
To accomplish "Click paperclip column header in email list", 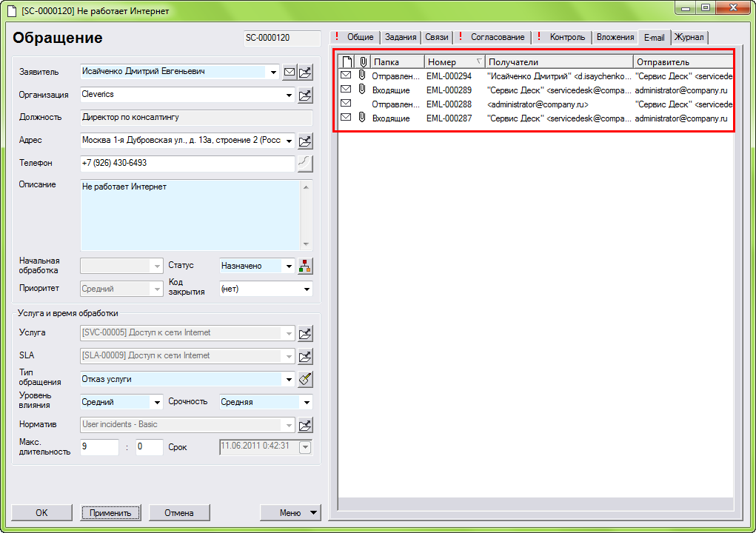I will 363,61.
